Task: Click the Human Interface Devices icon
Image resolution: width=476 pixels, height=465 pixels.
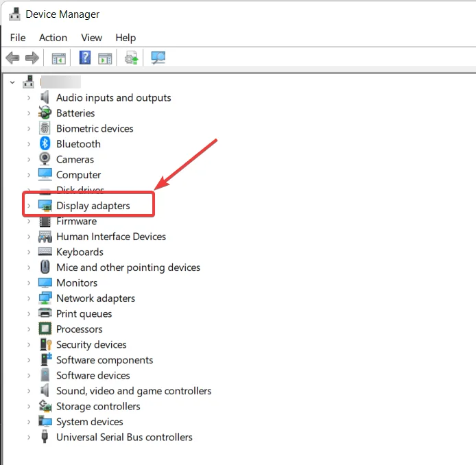Action: click(45, 237)
